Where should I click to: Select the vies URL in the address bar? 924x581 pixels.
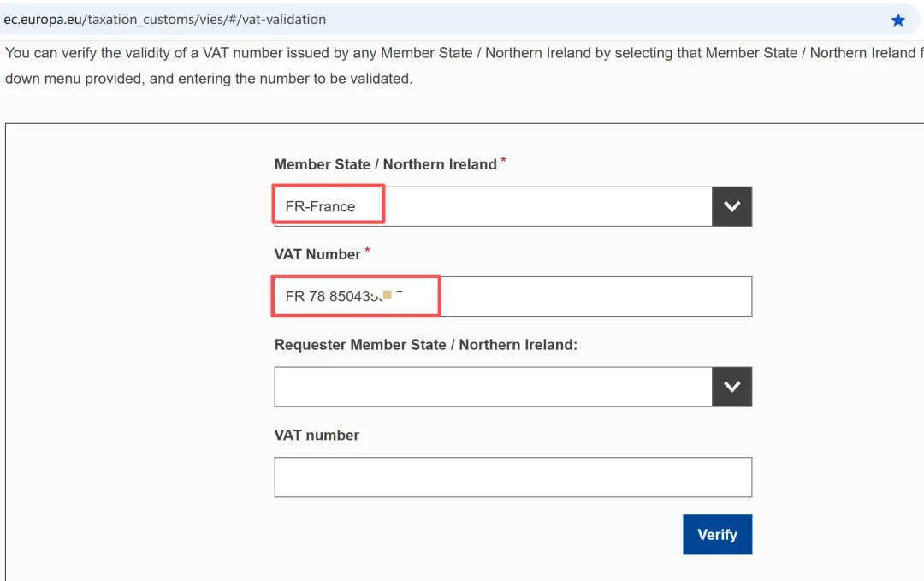(164, 19)
